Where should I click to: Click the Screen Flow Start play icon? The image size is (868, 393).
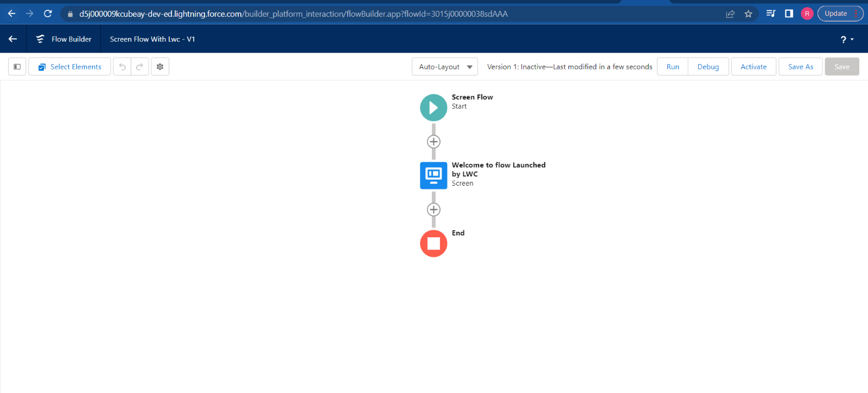[433, 107]
